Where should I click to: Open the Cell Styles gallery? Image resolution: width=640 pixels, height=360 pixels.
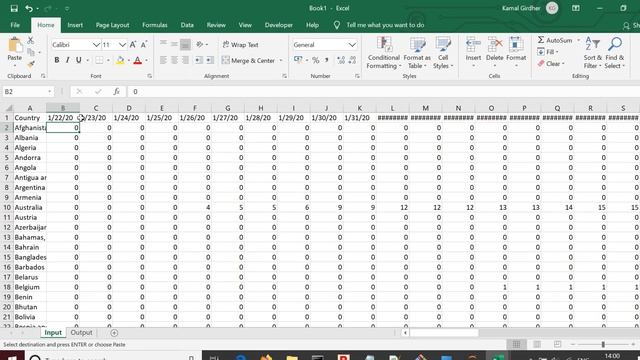(443, 53)
